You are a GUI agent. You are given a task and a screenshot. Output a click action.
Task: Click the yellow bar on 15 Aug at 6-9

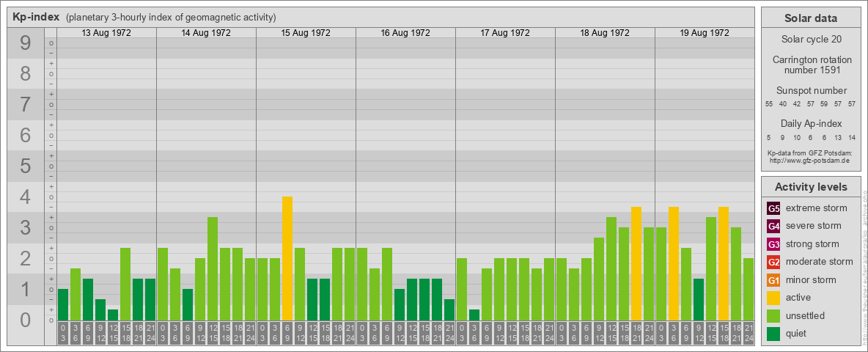[x=287, y=258]
